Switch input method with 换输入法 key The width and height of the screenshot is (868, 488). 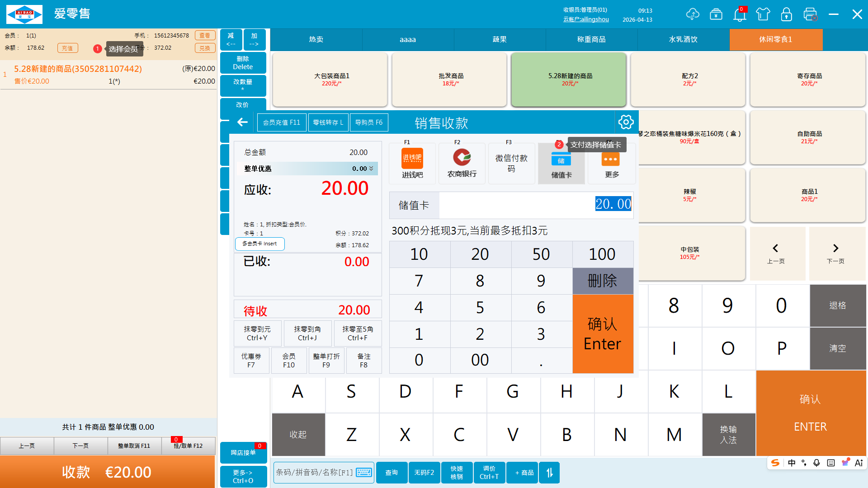pos(728,435)
